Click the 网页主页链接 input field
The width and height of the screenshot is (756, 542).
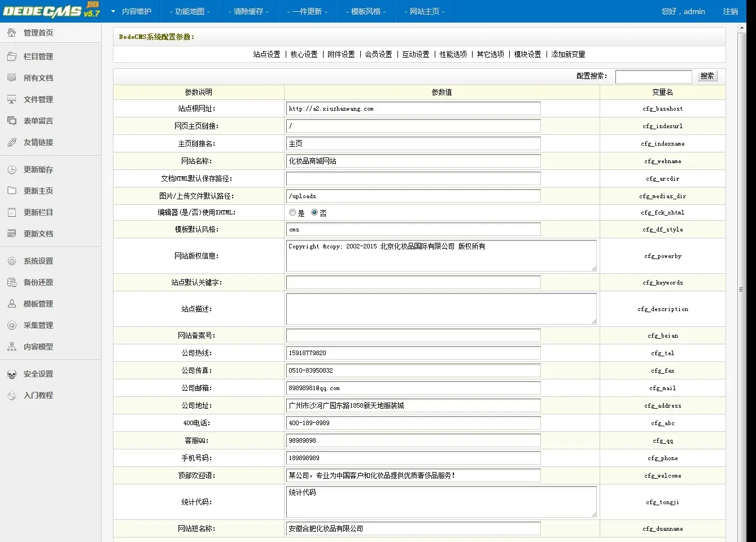[413, 126]
